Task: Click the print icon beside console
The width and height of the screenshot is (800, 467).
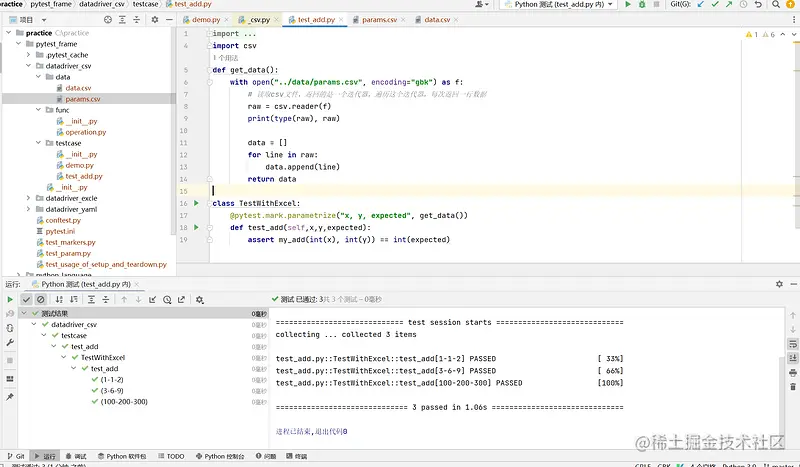Action: pyautogui.click(x=792, y=373)
